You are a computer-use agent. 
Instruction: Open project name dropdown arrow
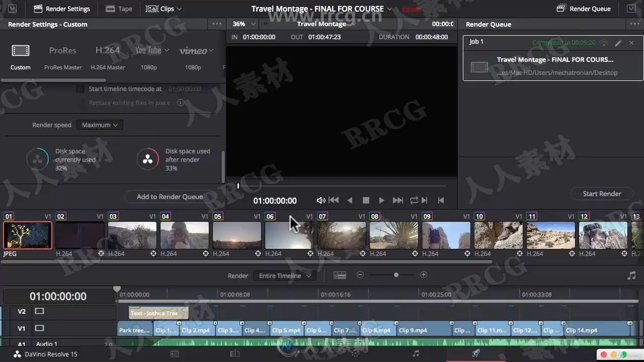(x=389, y=9)
